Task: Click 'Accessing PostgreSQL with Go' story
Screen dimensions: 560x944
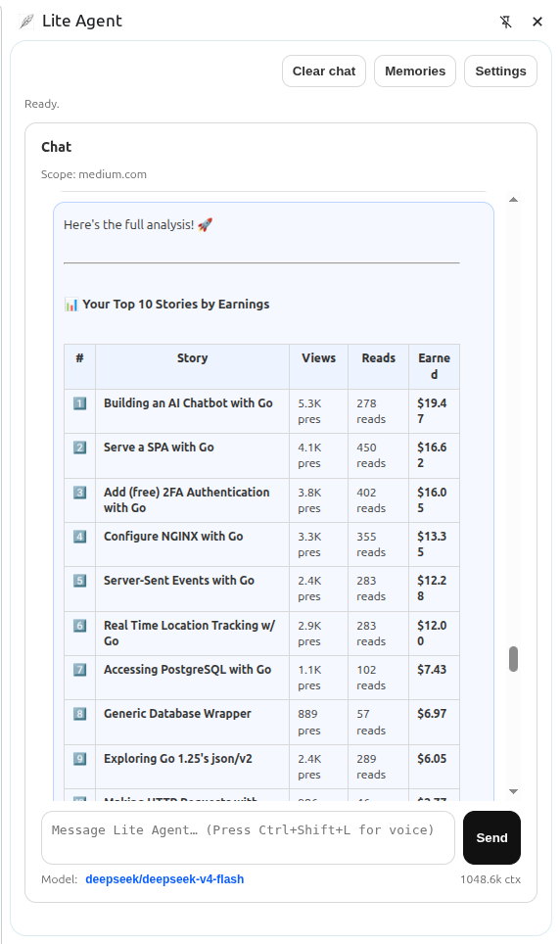Action: point(187,670)
